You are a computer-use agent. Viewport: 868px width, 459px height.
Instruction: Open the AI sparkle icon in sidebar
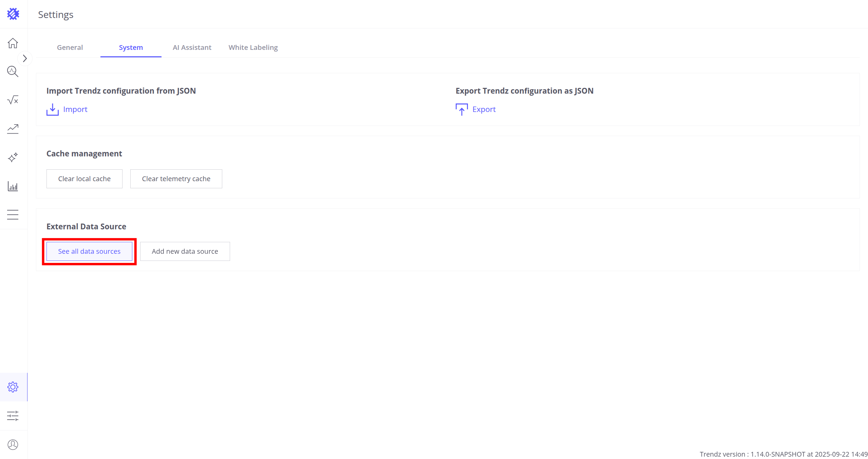(13, 157)
